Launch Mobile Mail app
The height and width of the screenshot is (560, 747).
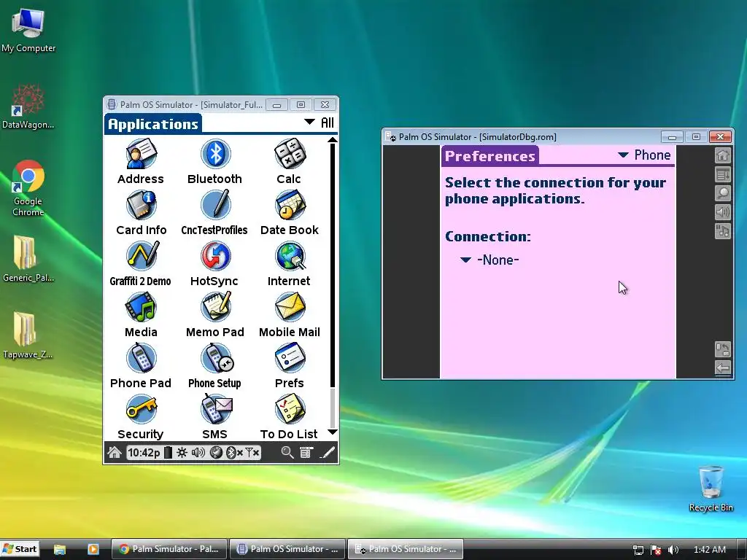pos(289,314)
